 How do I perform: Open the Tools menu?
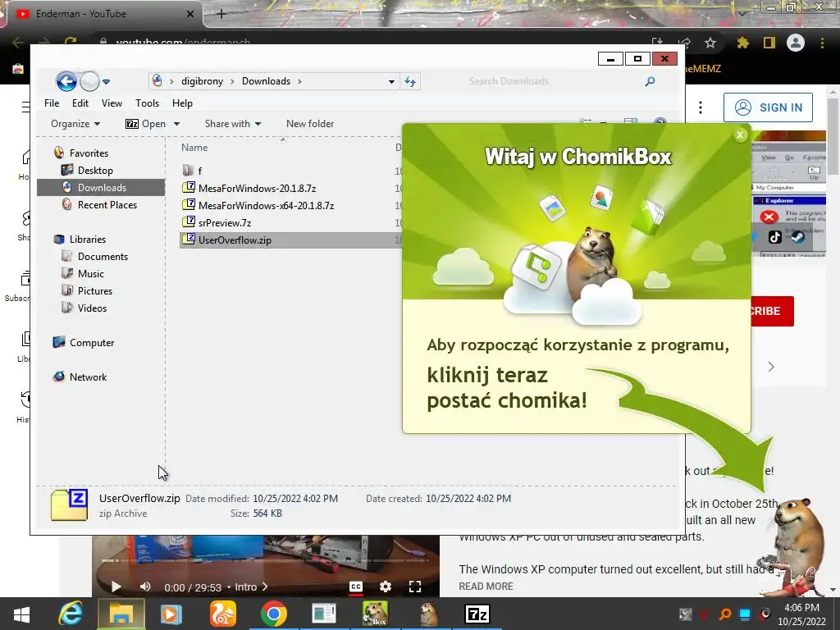coord(148,103)
